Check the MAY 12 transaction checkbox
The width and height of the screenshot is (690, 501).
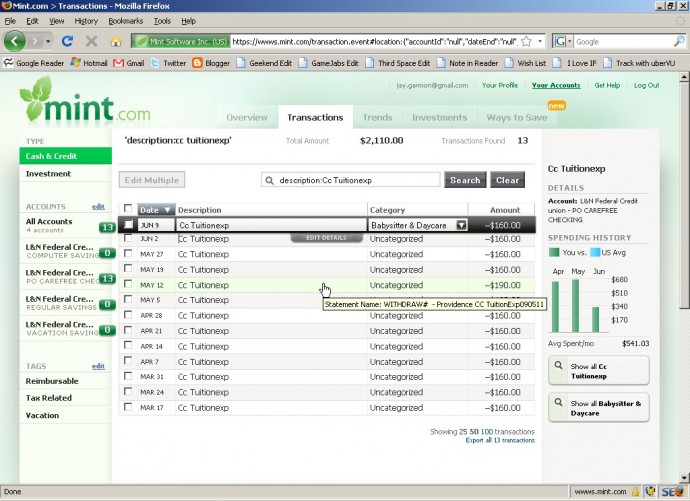tap(128, 284)
